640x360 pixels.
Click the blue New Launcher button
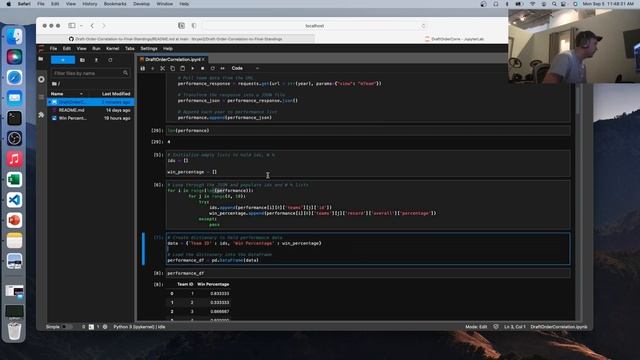pyautogui.click(x=63, y=60)
